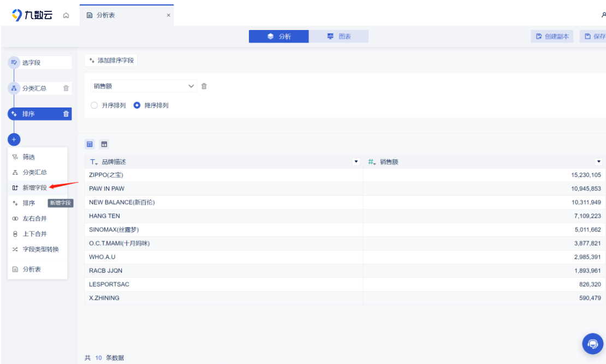This screenshot has height=364, width=606.
Task: Select the 选字段 step
Action: tap(40, 63)
